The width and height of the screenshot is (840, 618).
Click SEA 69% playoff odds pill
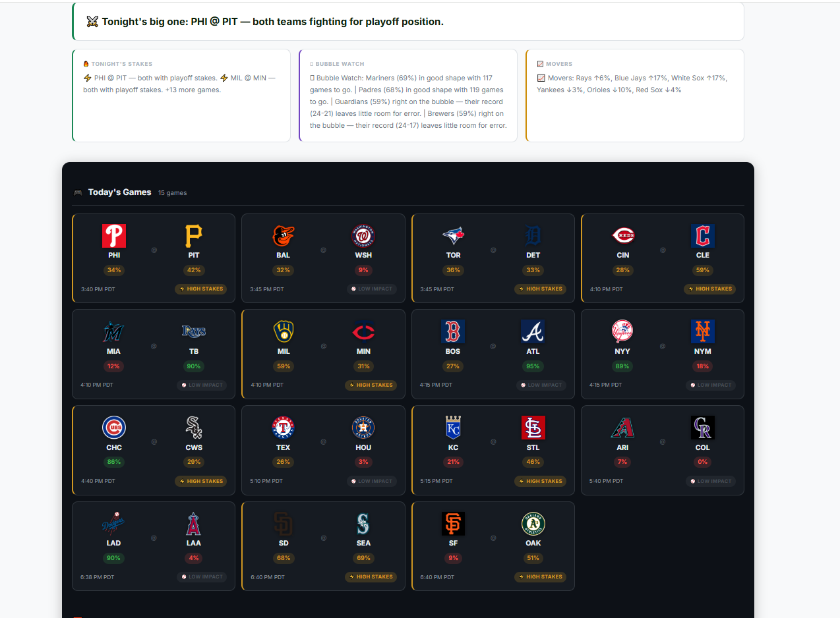click(x=363, y=559)
